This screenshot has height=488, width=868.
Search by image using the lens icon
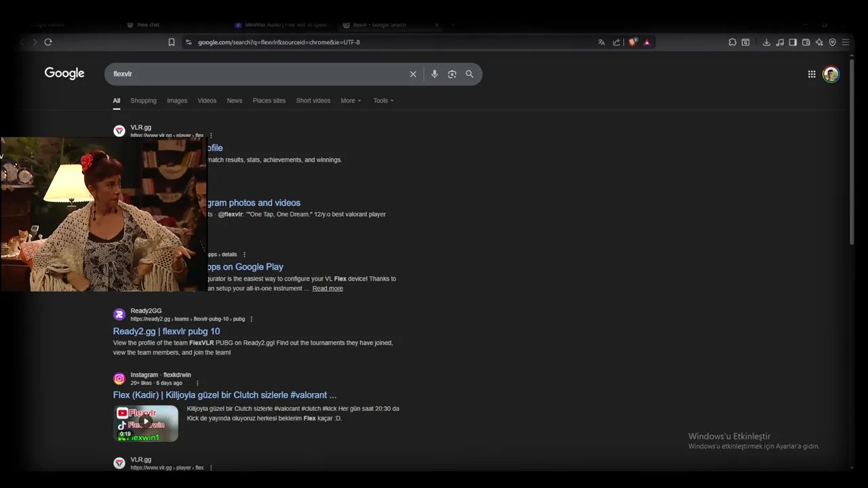(452, 74)
